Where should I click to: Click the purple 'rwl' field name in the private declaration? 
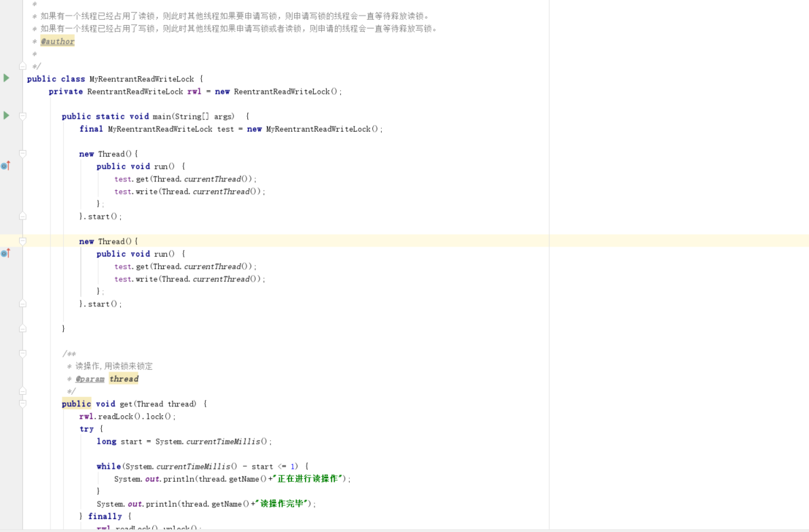point(194,91)
